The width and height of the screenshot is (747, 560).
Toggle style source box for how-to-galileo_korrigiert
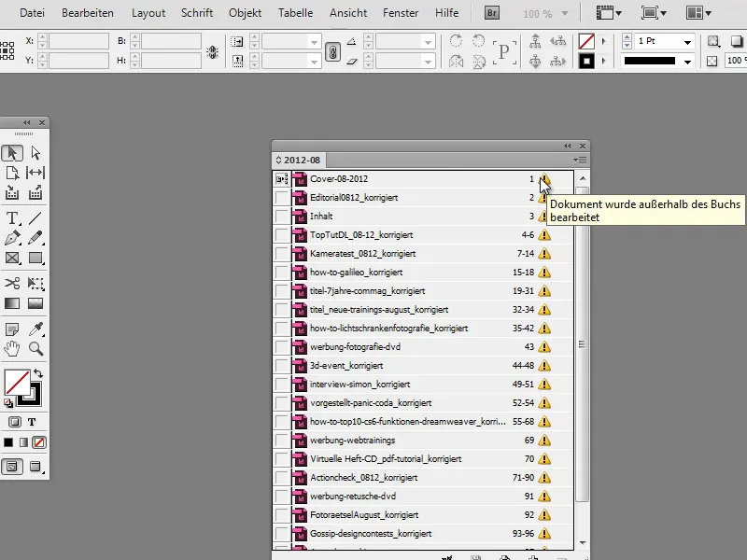pos(283,273)
